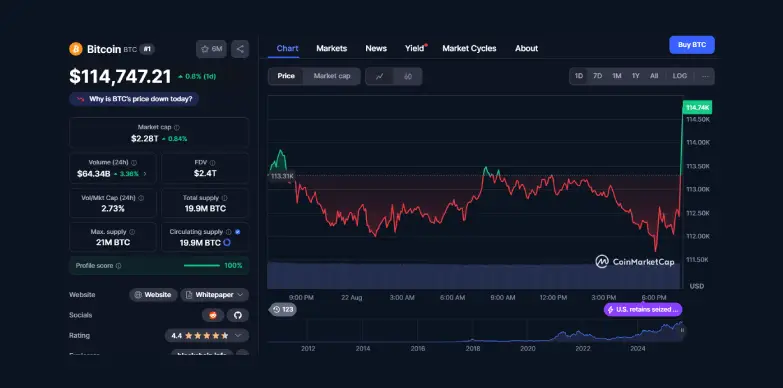Click the 2.73% Vol/Mkt Cap value
This screenshot has width=783, height=388.
coord(113,208)
